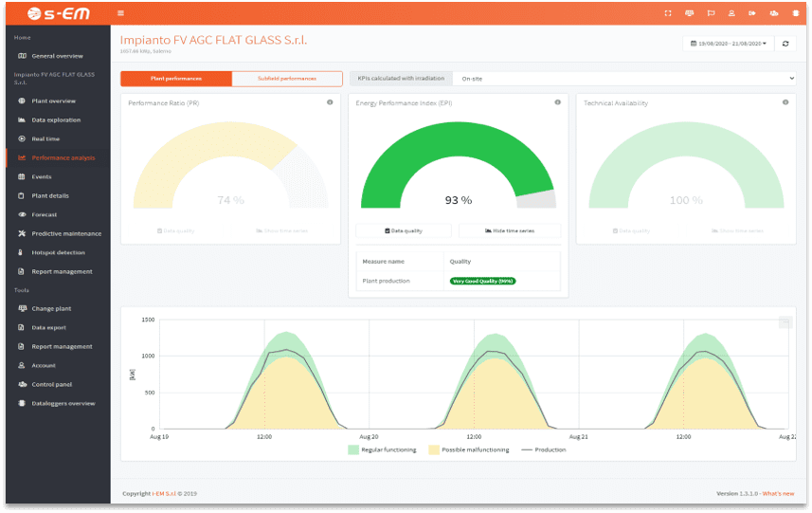Click the Very Good Quality badge
812x513 pixels.
tap(482, 281)
